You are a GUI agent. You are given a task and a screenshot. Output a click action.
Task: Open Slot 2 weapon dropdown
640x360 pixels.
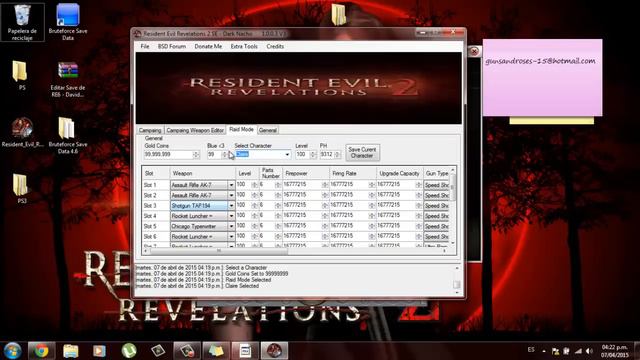(231, 195)
